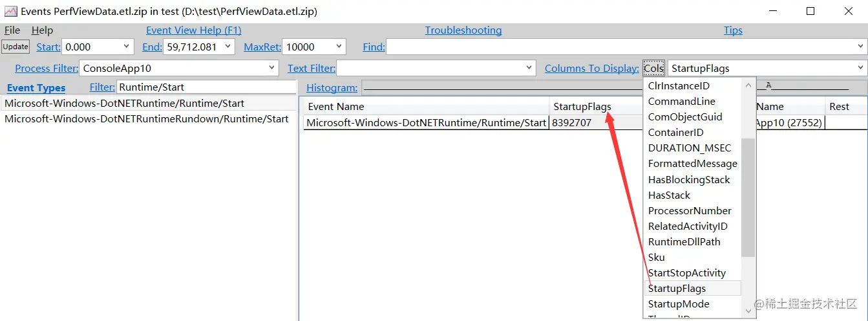
Task: Click the histogram bar display
Action: [x=613, y=88]
